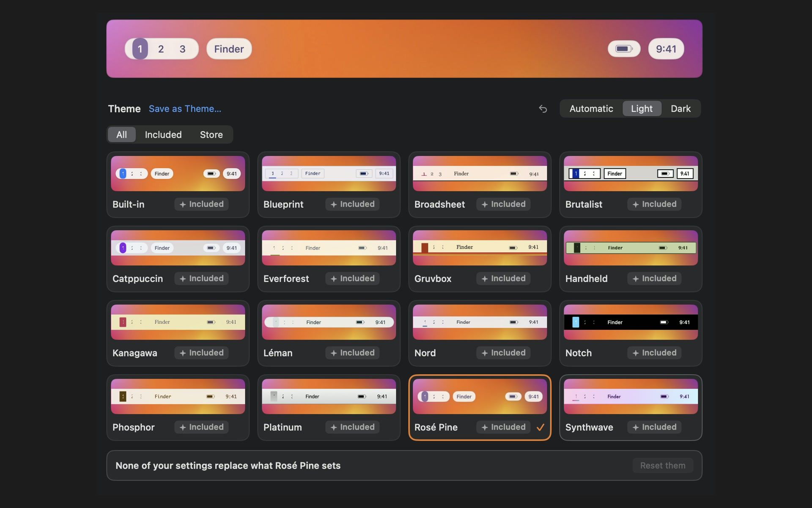Select the Blueprint theme preview
Screen dimensions: 812x508
point(329,174)
